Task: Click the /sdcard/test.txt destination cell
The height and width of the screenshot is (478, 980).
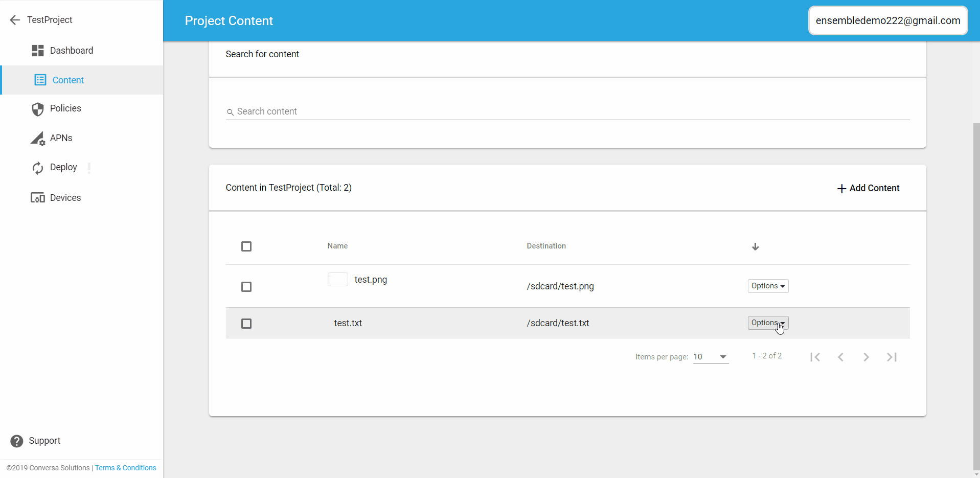Action: coord(558,323)
